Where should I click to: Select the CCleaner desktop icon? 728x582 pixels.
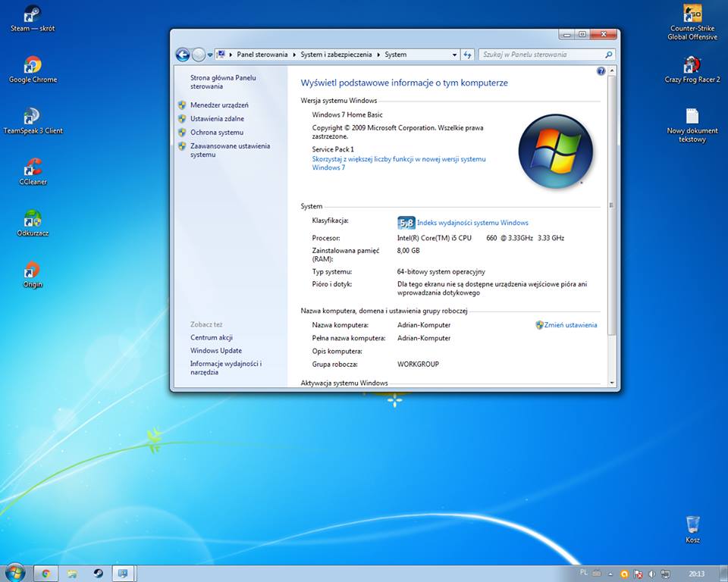(x=32, y=168)
